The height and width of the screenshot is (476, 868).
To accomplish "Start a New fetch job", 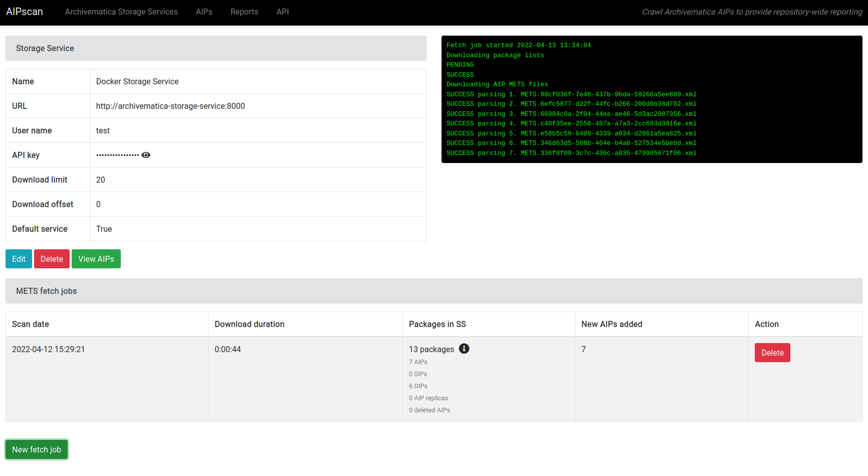I will click(37, 449).
